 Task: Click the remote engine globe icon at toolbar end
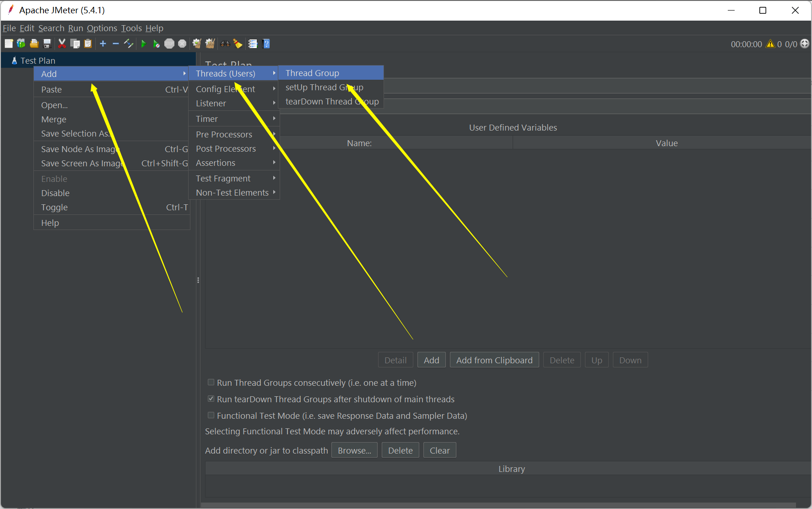coord(805,44)
